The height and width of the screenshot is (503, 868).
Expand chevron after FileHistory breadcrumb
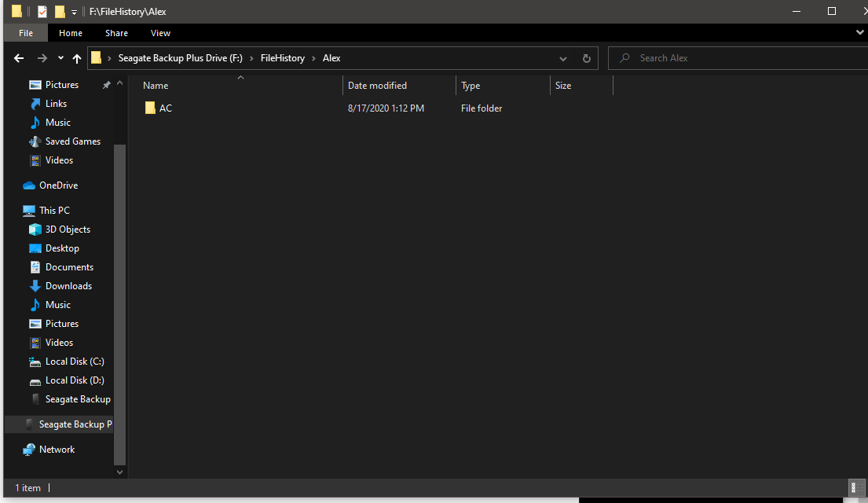tap(314, 58)
